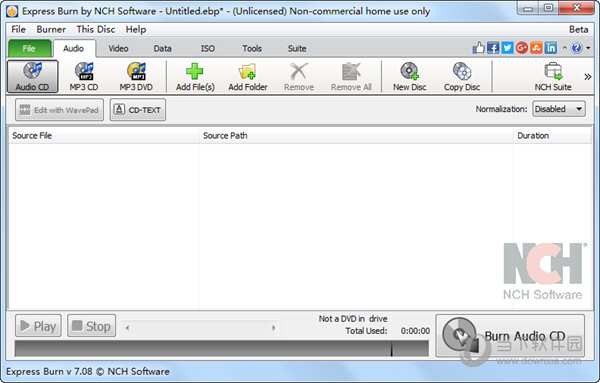Click the Remove All toolbar icon
This screenshot has height=383, width=600.
click(351, 77)
